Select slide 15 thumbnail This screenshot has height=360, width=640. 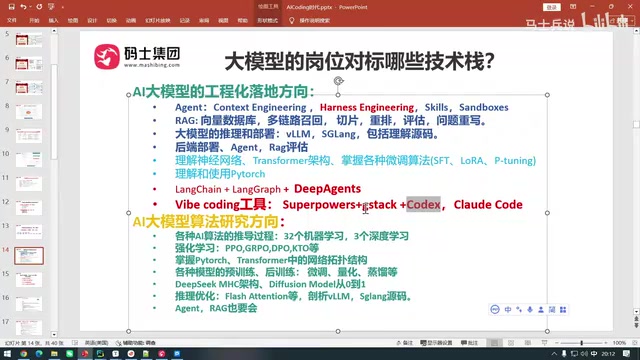(29, 280)
